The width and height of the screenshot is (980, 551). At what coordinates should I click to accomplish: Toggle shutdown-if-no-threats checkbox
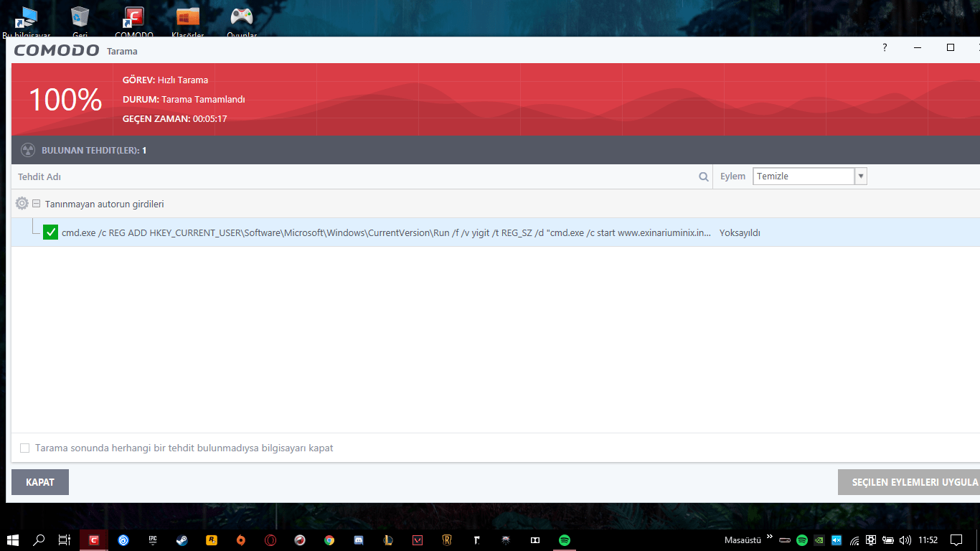pyautogui.click(x=25, y=448)
